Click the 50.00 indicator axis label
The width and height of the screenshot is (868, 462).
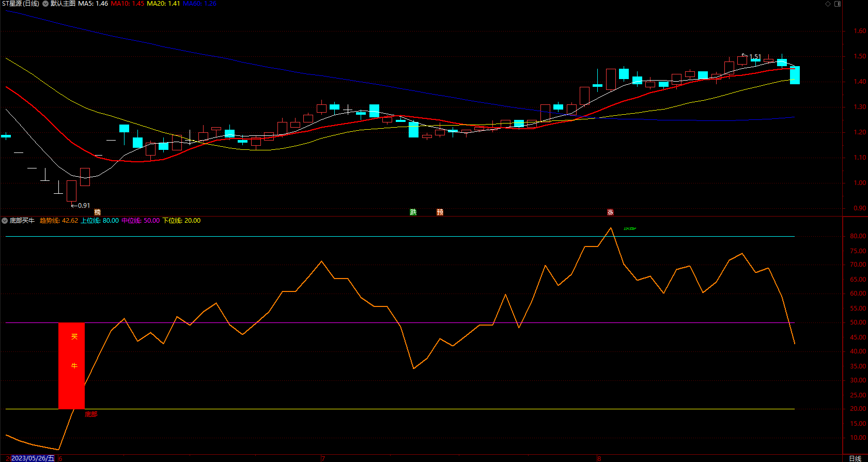coord(858,322)
